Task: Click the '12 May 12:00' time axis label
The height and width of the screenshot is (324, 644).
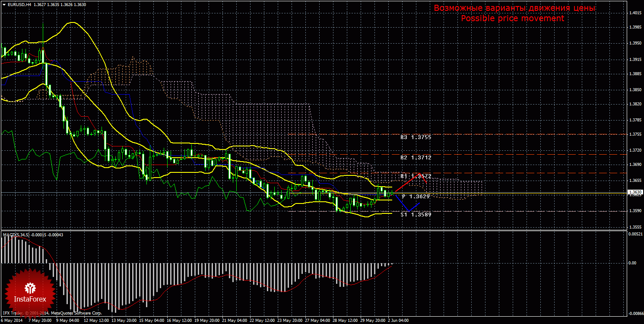Action: click(x=96, y=321)
